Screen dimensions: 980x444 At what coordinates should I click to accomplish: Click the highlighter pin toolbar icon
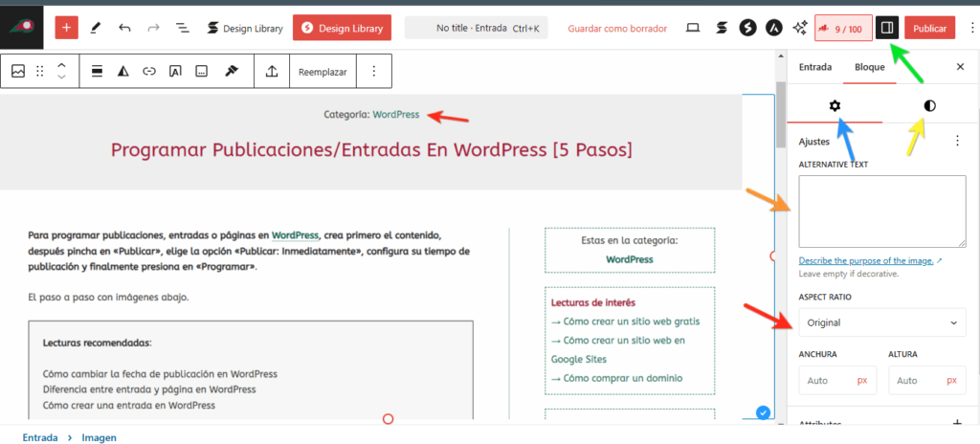coord(232,72)
